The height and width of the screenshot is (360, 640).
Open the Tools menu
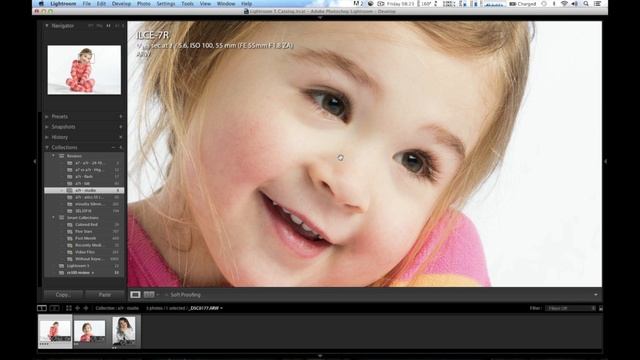point(187,4)
